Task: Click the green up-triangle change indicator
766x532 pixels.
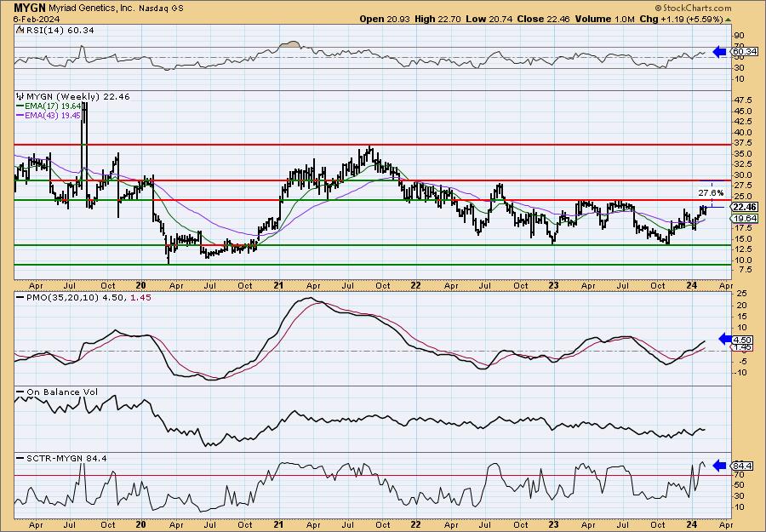Action: click(728, 20)
